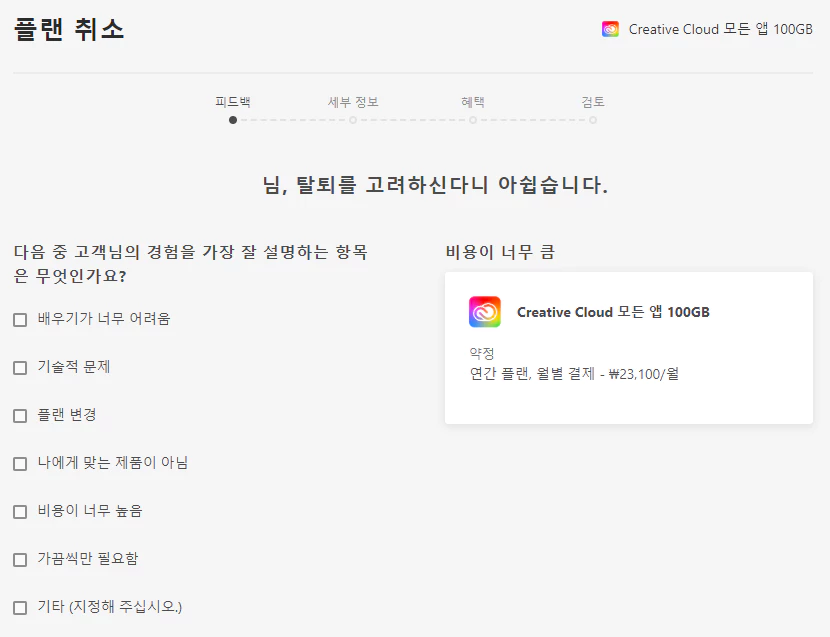Check the 비용이 너무 높음 option
830x637 pixels.
(x=20, y=512)
